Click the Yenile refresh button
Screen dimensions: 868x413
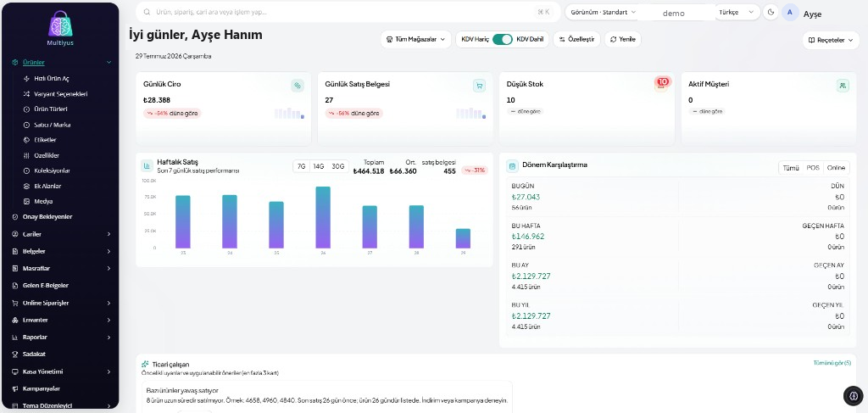(x=623, y=39)
